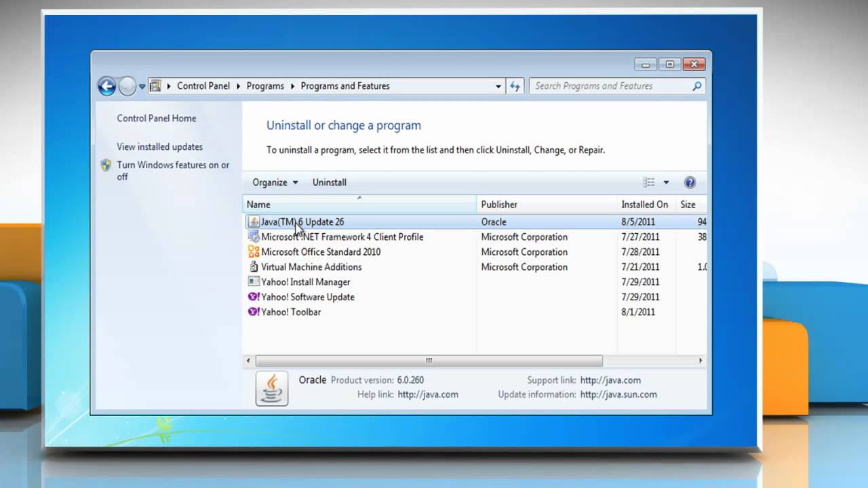Screen dimensions: 868x488
Task: Open Turn Windows features on or off
Action: point(173,171)
